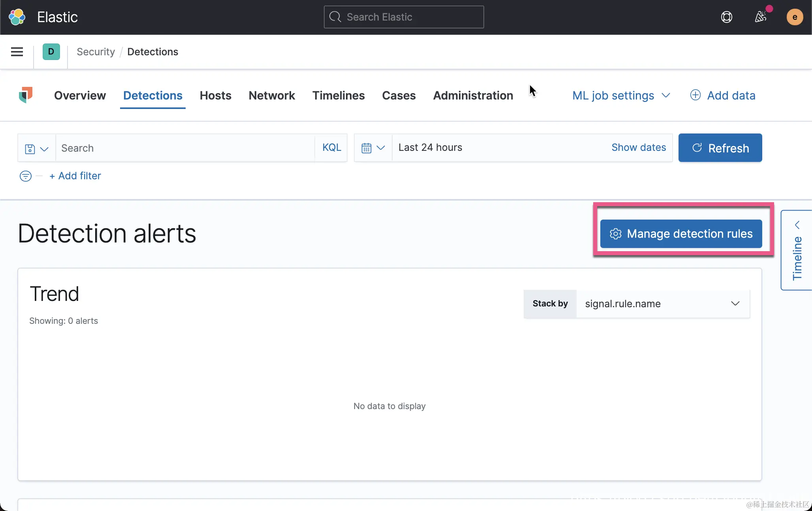Click the Show dates link
812x511 pixels.
(638, 148)
